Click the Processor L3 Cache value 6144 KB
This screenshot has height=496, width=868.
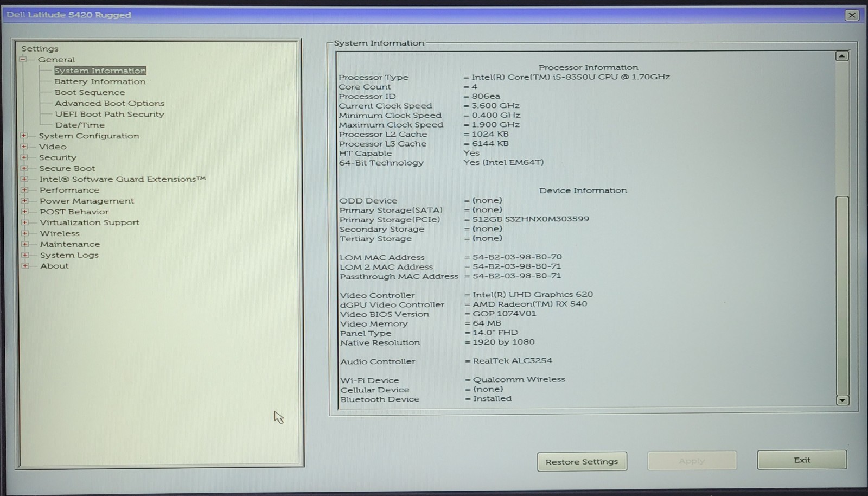pyautogui.click(x=490, y=144)
